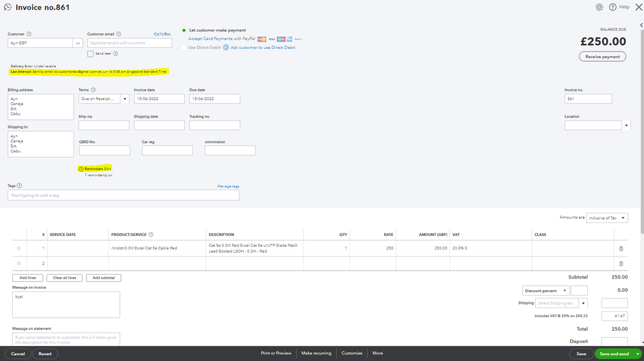Open the Save and send arrow dropdown
This screenshot has width=644, height=361.
pyautogui.click(x=638, y=354)
